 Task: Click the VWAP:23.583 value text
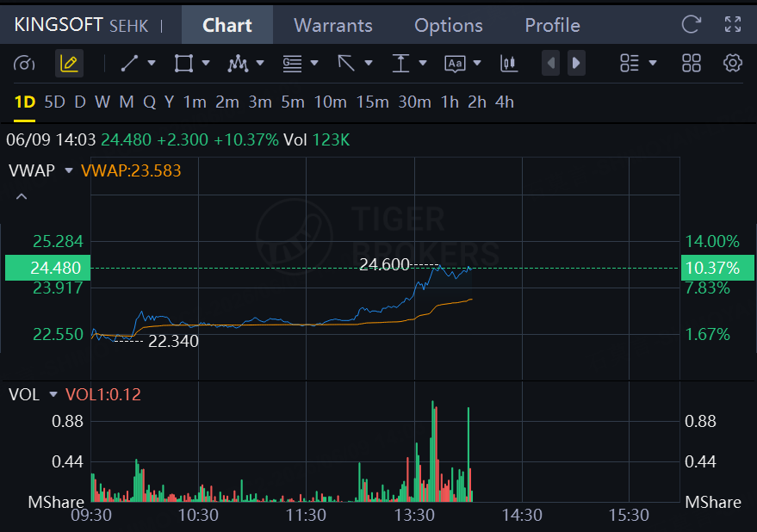[x=131, y=170]
